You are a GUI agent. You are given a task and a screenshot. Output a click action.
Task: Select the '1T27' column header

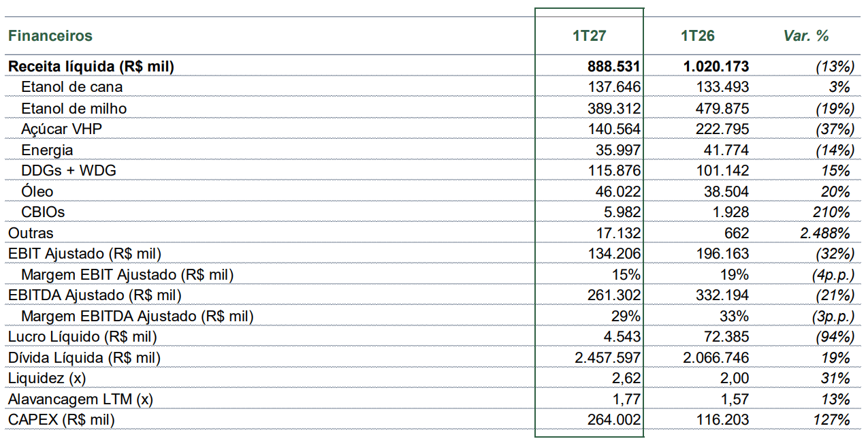(x=589, y=36)
